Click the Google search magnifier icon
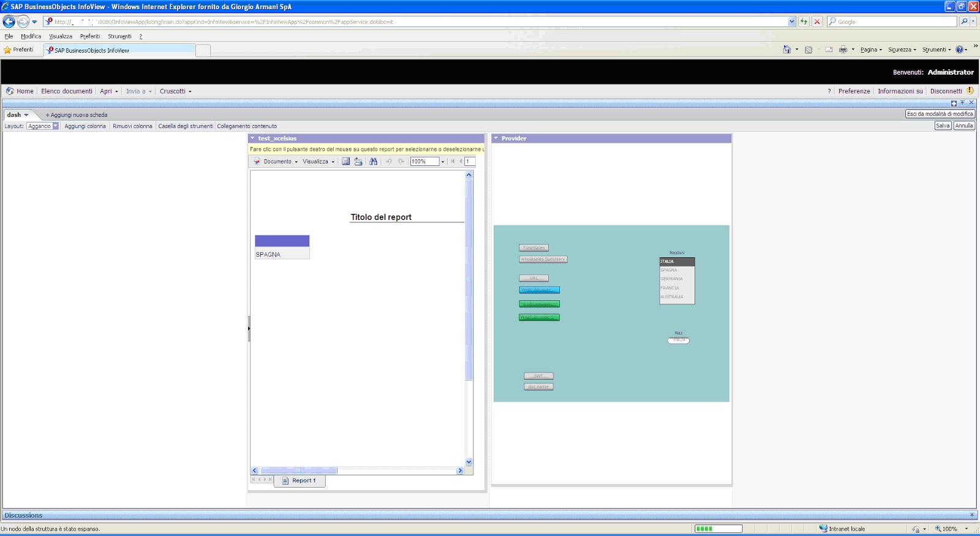This screenshot has width=980, height=536. click(964, 21)
